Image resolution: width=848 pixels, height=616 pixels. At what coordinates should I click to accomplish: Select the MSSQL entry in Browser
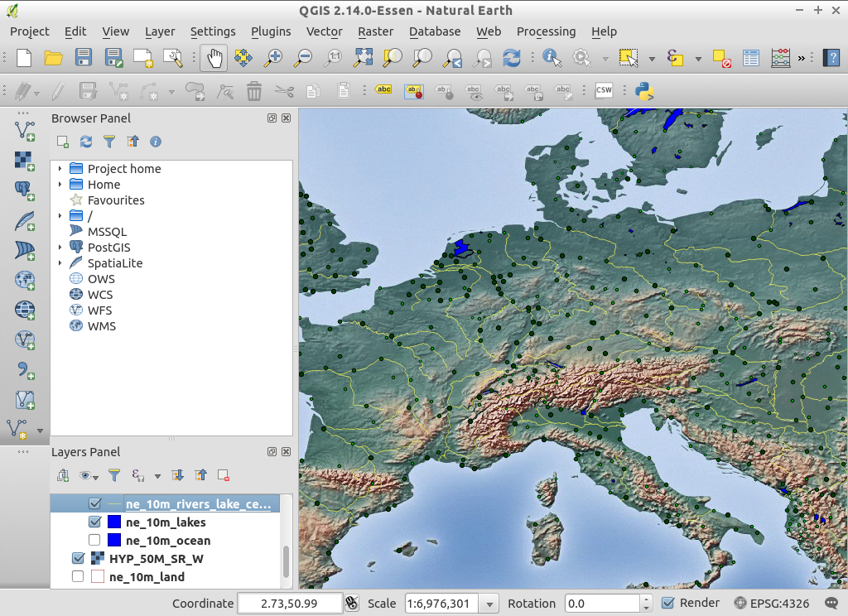click(107, 232)
